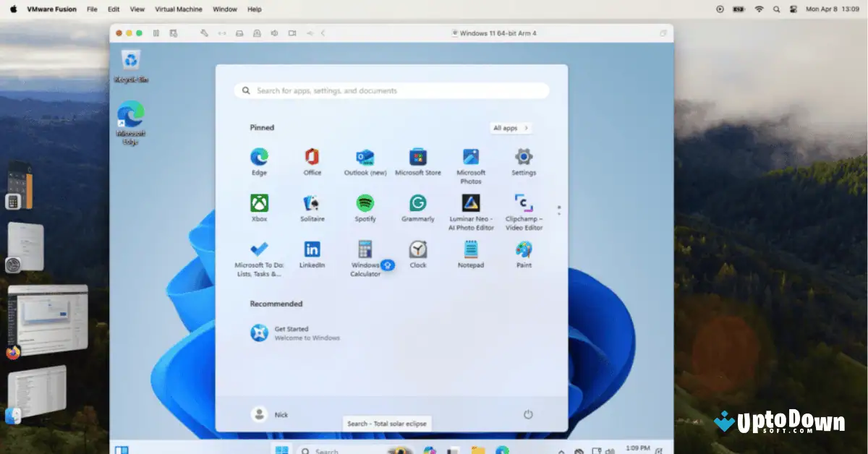Open the Virtual Machine menu
Screen dimensions: 868x454
(x=179, y=9)
